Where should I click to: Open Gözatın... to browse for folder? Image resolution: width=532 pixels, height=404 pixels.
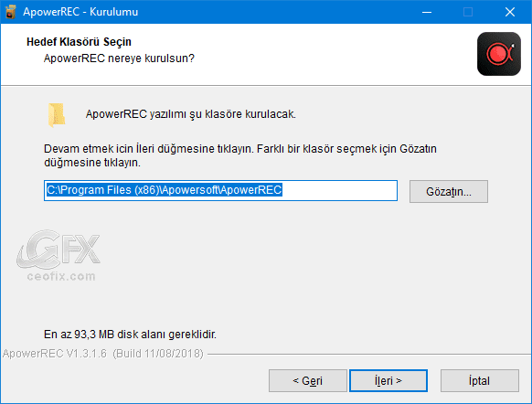pos(449,192)
